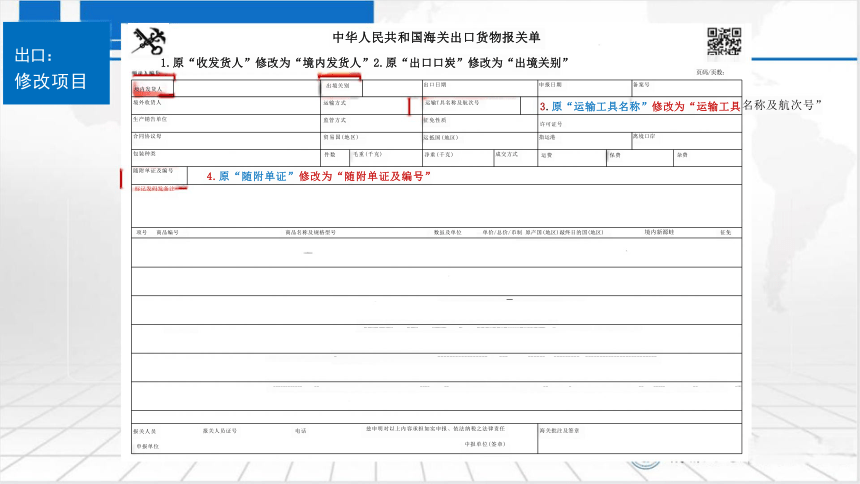860x484 pixels.
Task: Click the '指运港' field
Action: point(584,140)
